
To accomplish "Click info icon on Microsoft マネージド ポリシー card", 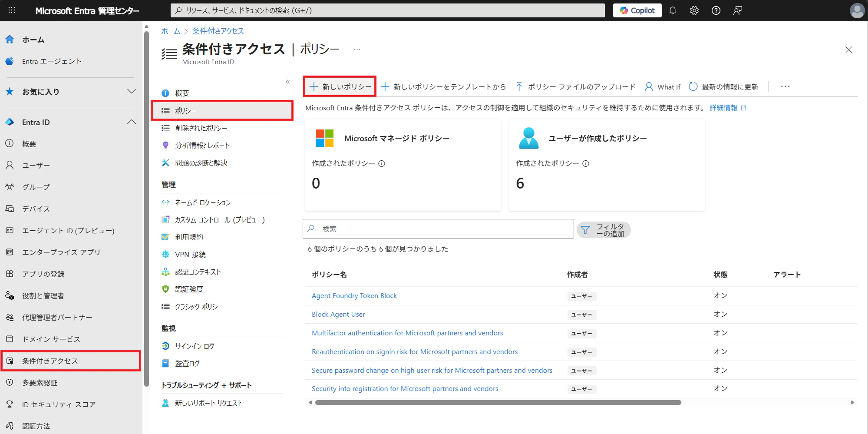I will click(382, 164).
